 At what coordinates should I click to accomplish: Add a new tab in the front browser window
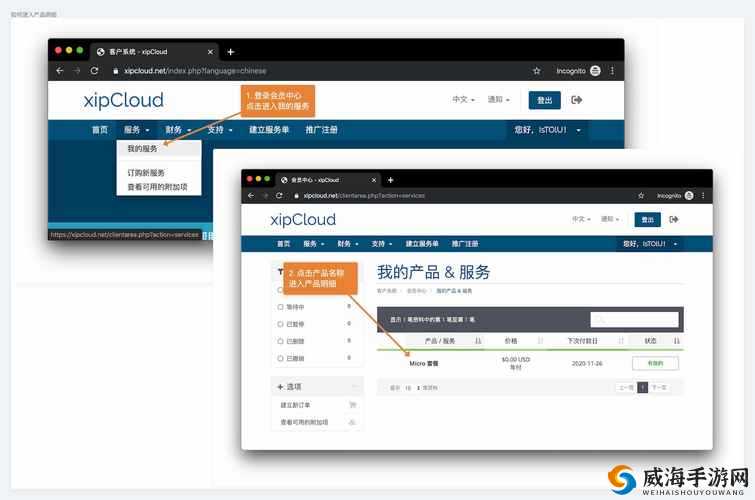391,180
